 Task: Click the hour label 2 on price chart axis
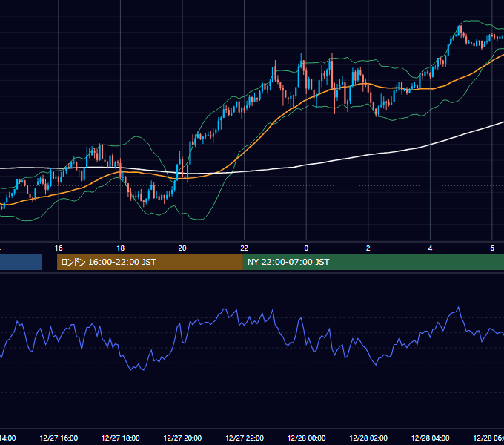point(368,248)
